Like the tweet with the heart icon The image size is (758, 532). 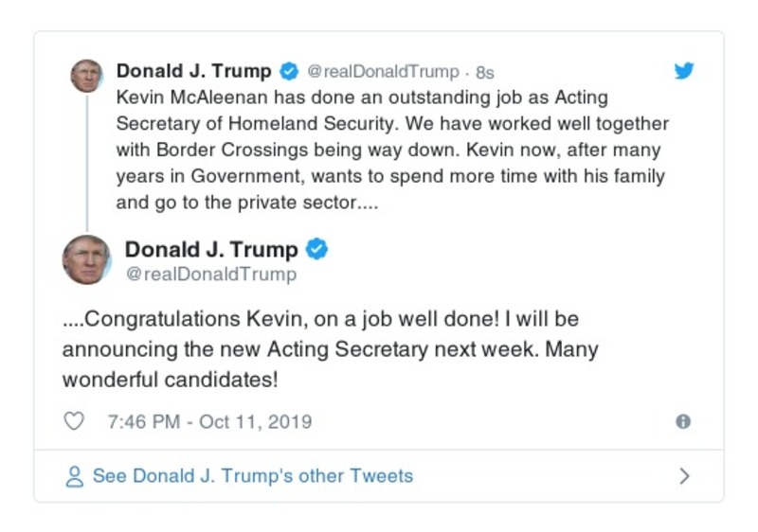[73, 421]
